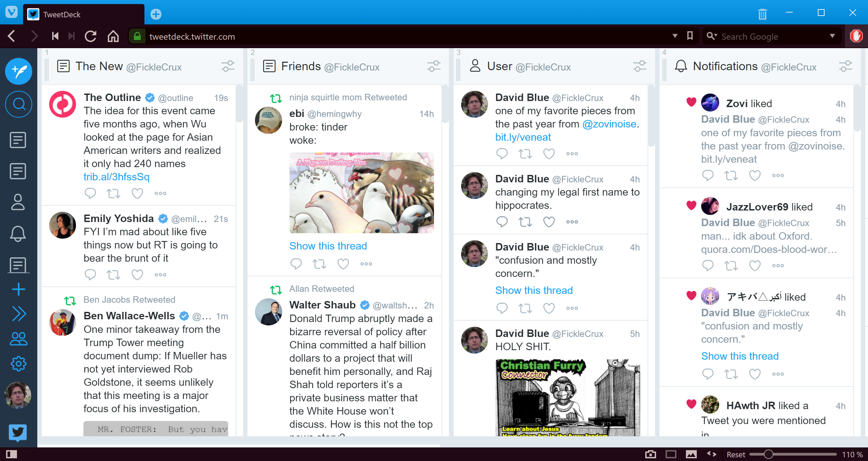The height and width of the screenshot is (461, 868).
Task: Open TweetDeck settings gear in sidebar
Action: click(18, 364)
